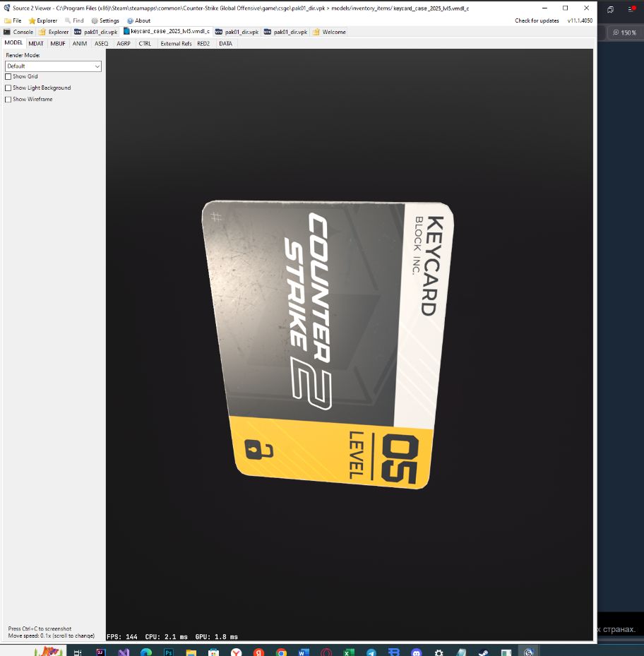Image resolution: width=644 pixels, height=656 pixels.
Task: Open Google Chrome from the taskbar
Action: [x=282, y=652]
